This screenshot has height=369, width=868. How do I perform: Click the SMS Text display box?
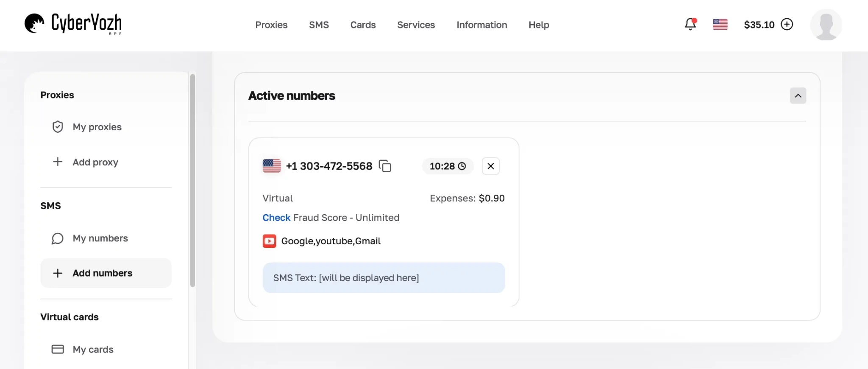tap(384, 278)
